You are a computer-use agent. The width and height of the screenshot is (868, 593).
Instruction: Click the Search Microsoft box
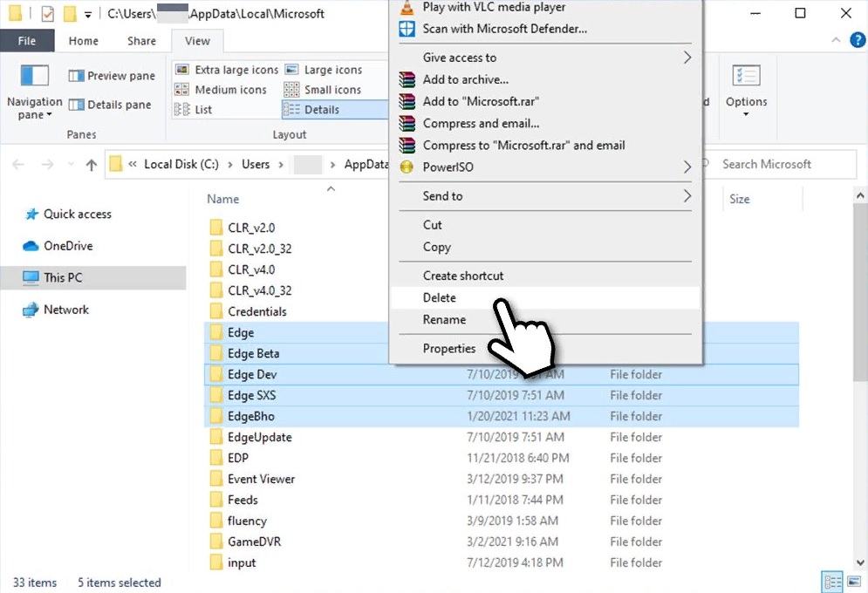pyautogui.click(x=781, y=164)
